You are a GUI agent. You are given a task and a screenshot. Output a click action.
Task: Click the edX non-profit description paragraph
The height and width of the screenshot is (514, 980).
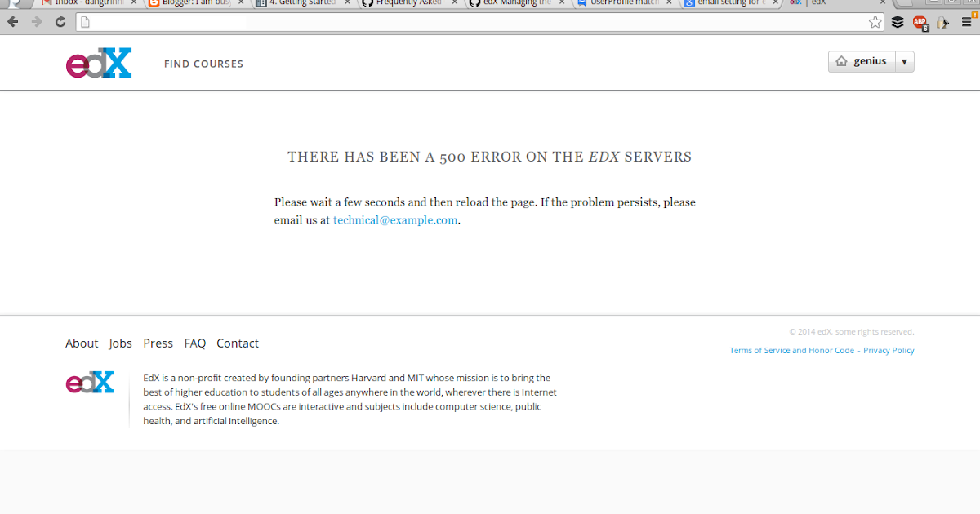350,400
